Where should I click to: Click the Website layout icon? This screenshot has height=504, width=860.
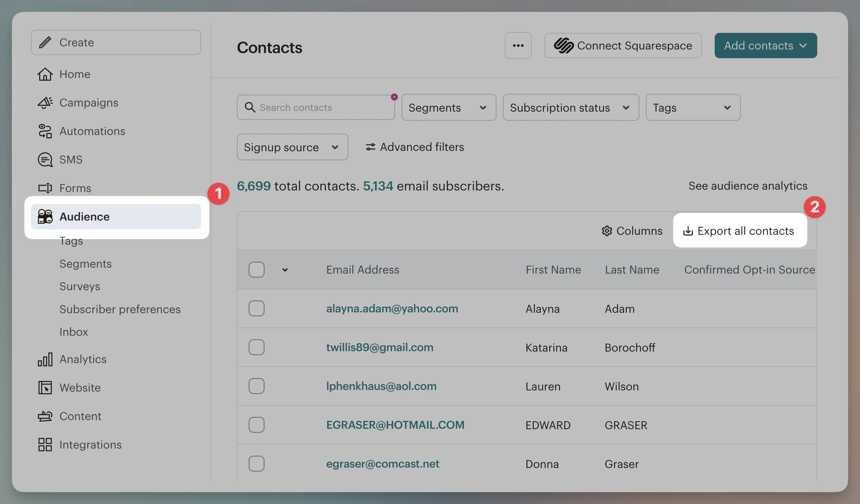pos(45,388)
